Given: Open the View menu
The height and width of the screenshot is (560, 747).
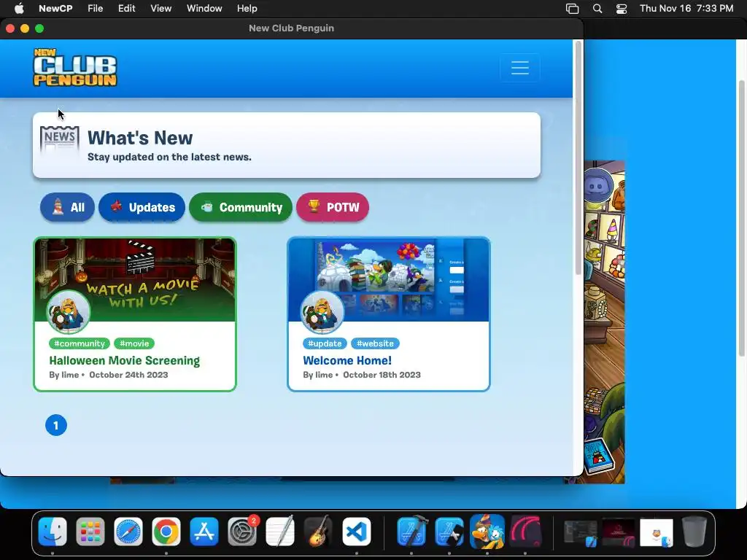Looking at the screenshot, I should [x=161, y=8].
